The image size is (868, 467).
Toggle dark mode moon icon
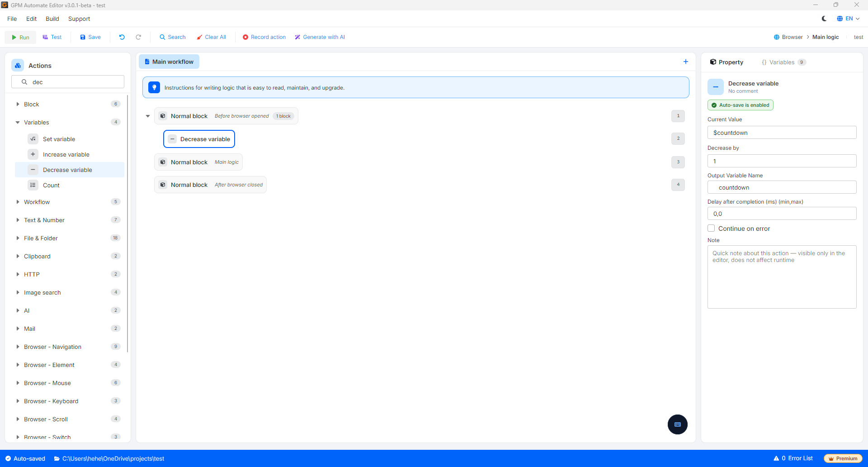click(x=824, y=19)
